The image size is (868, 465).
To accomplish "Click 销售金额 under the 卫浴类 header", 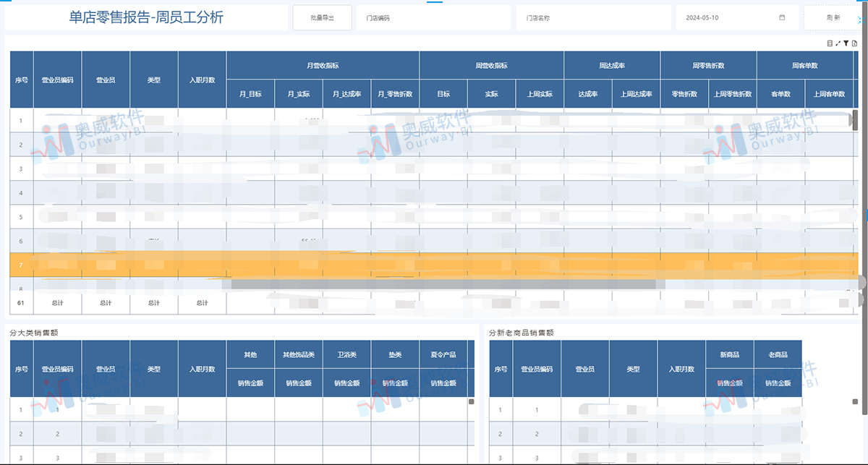I will (x=346, y=383).
